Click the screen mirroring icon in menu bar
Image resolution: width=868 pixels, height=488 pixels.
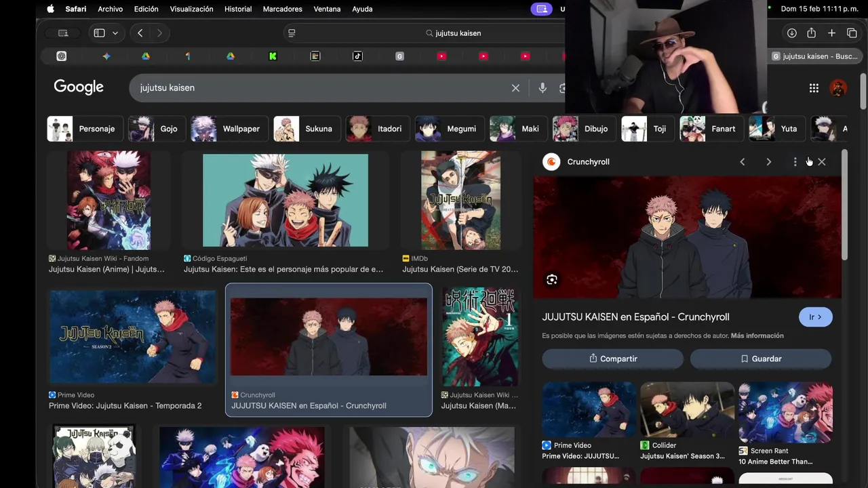tap(541, 9)
